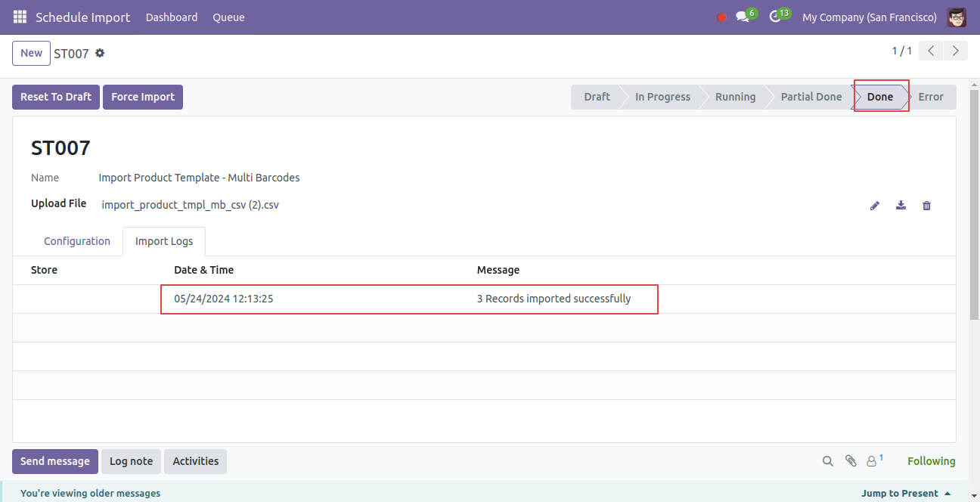980x502 pixels.
Task: Click '3 Records imported successfully' message cell
Action: [554, 299]
